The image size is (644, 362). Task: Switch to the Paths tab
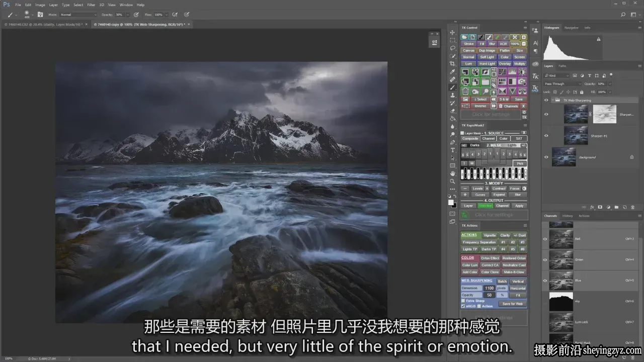(562, 66)
